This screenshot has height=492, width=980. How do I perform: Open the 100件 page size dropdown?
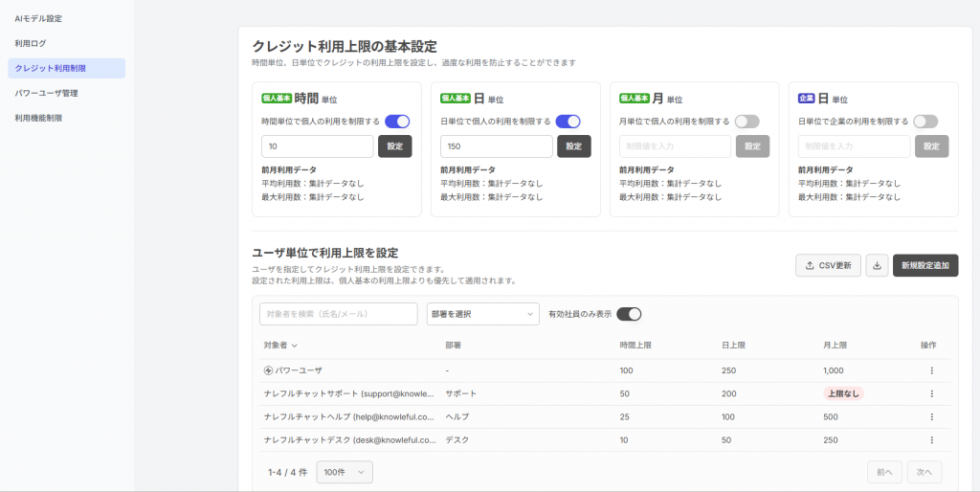[x=345, y=472]
